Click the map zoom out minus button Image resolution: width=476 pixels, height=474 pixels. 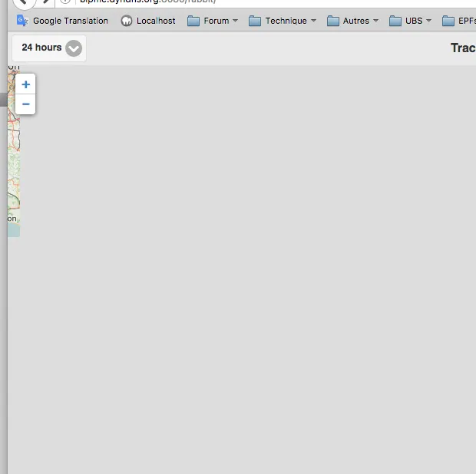coord(25,104)
